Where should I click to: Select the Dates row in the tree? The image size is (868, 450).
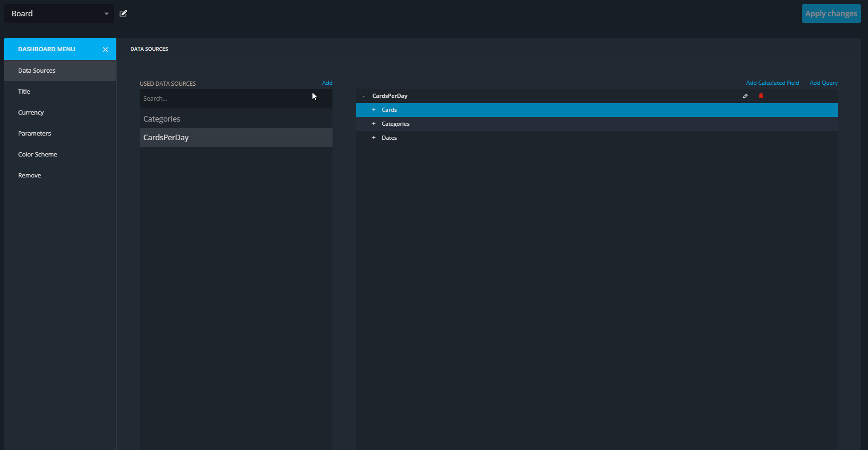[x=597, y=138]
